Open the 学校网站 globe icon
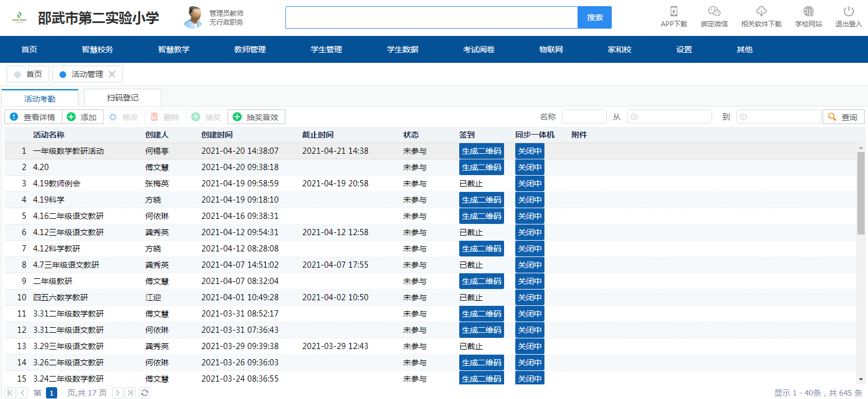The height and width of the screenshot is (399, 868). pos(809,11)
